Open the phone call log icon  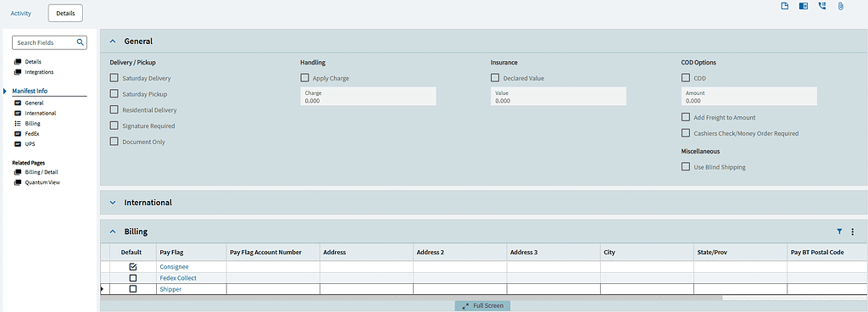click(x=822, y=6)
